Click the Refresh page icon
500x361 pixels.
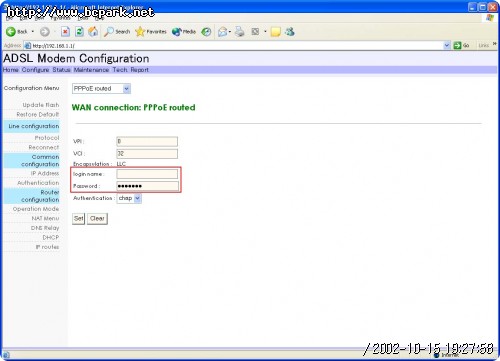(x=79, y=32)
